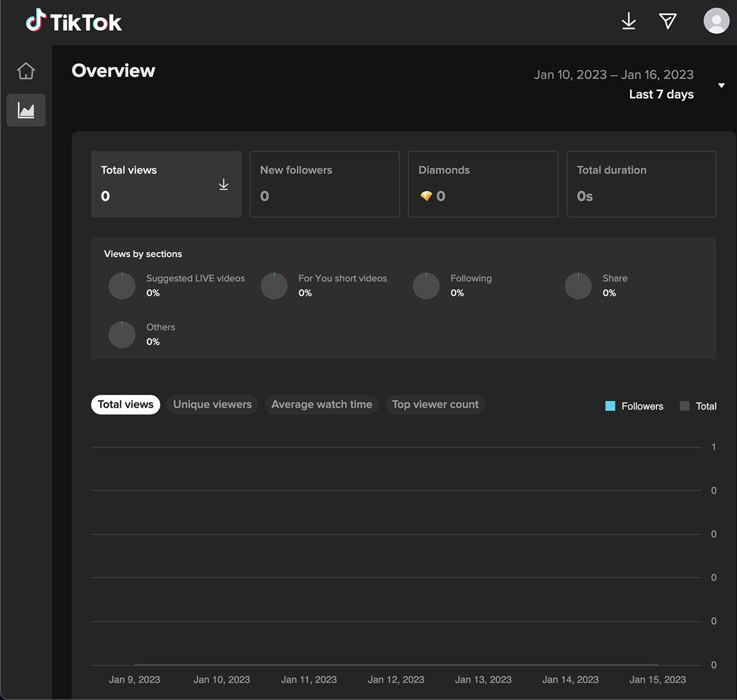Open the messages paper plane icon
Viewport: 737px width, 700px height.
(668, 21)
